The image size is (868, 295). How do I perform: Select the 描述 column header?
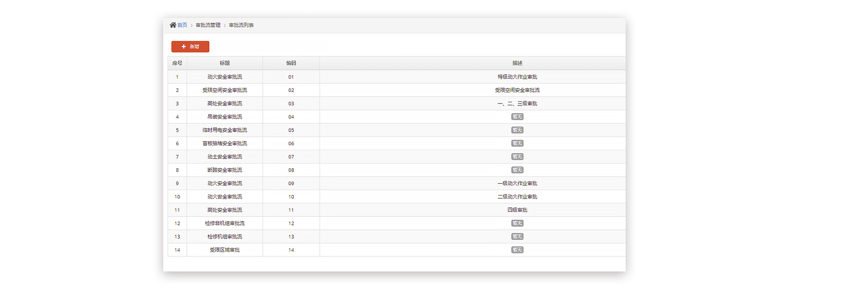coord(517,63)
